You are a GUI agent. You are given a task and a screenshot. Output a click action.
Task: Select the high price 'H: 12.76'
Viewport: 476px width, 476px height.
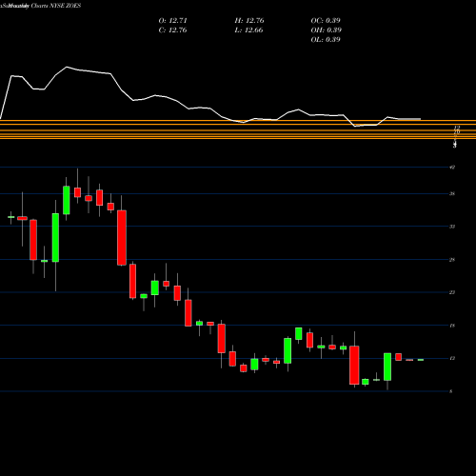[x=249, y=21]
